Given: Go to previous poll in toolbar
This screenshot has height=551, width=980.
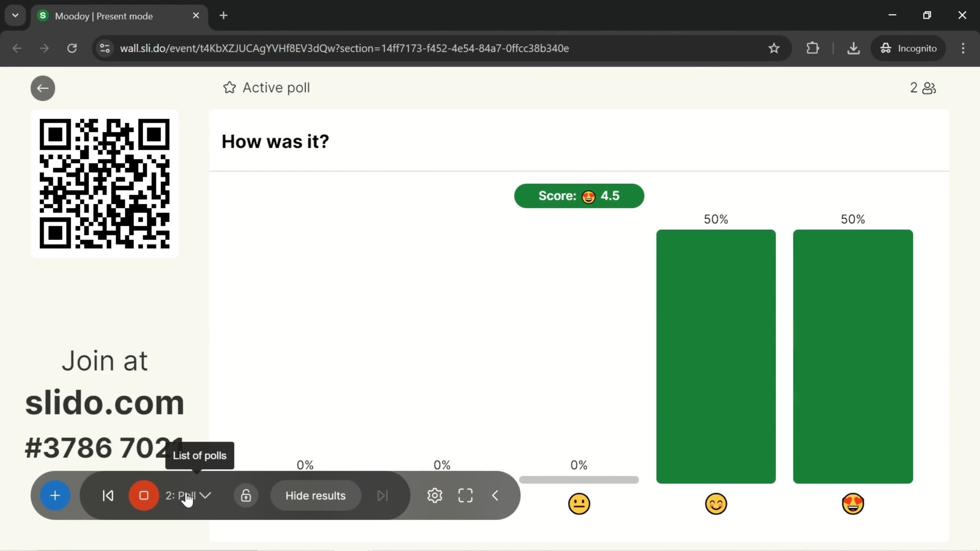Looking at the screenshot, I should 108,495.
